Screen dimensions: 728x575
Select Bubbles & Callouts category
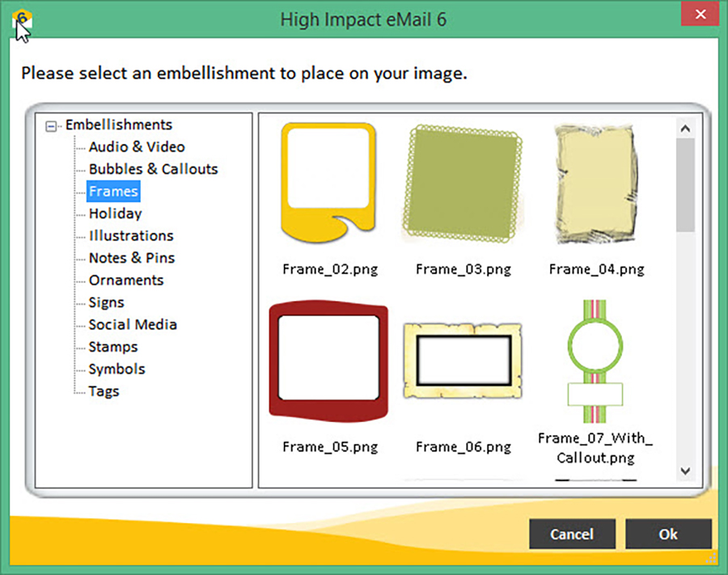[x=153, y=169]
